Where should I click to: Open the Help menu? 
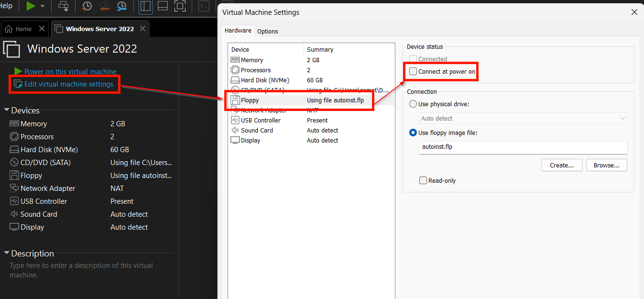(x=6, y=6)
